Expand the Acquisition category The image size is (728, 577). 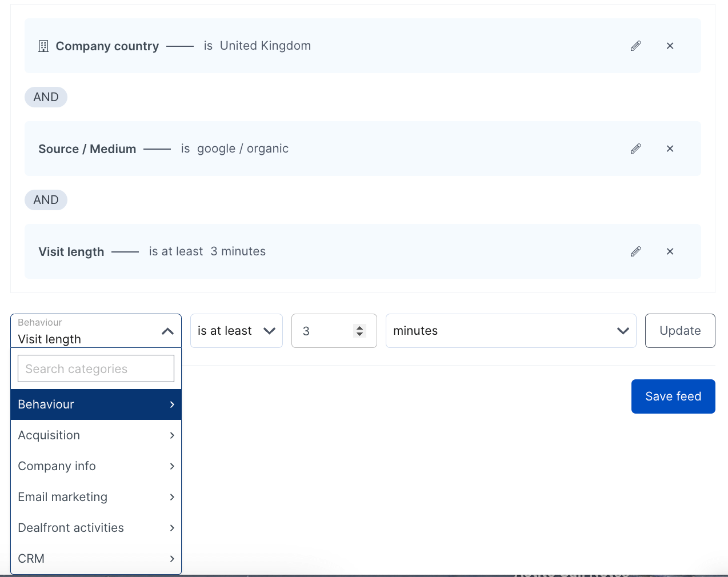(95, 435)
